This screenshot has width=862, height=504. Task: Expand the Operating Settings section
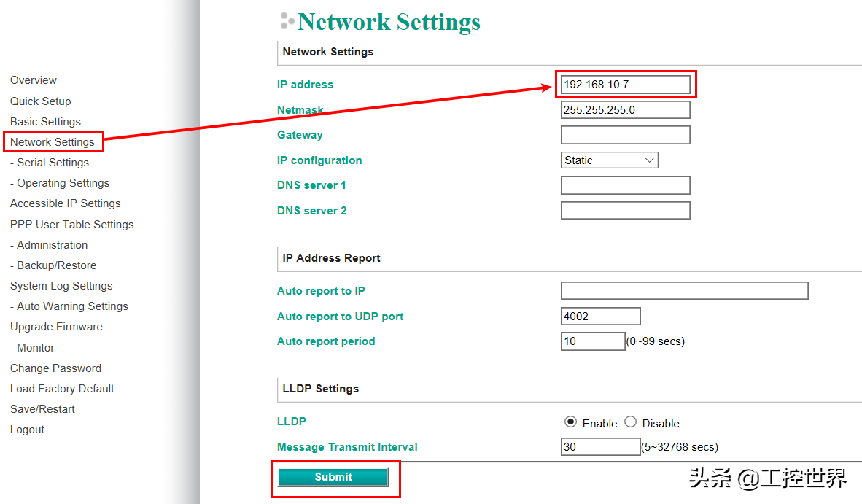coord(63,183)
